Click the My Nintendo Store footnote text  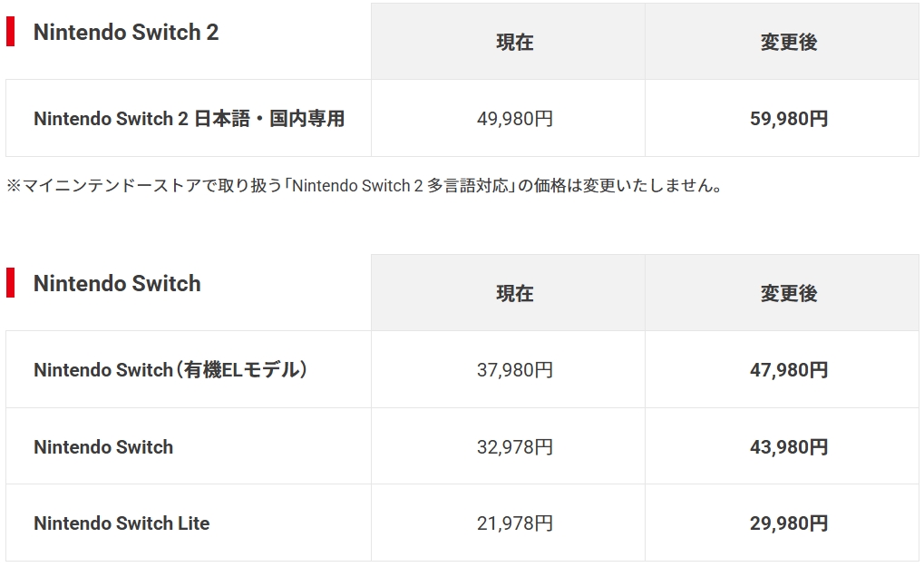tap(365, 186)
